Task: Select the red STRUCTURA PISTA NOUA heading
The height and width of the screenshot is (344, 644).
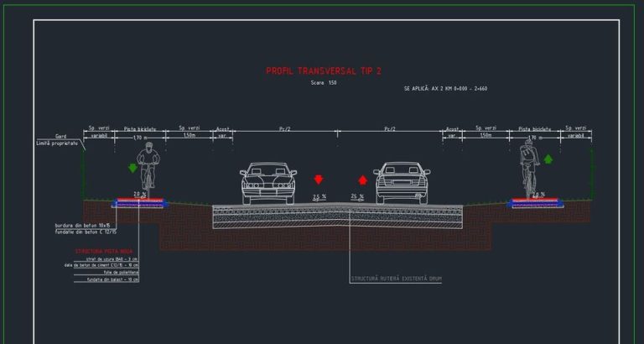Action: pyautogui.click(x=104, y=251)
